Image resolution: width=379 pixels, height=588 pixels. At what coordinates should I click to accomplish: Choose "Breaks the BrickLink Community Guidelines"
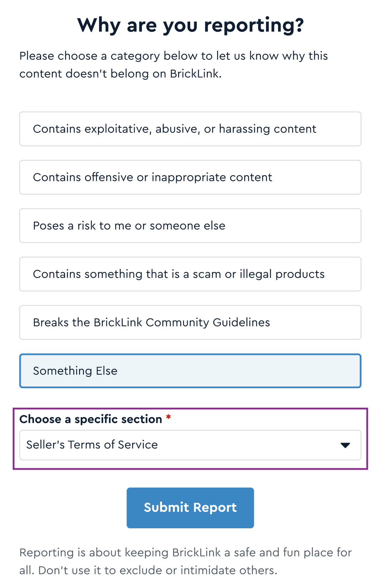[190, 322]
